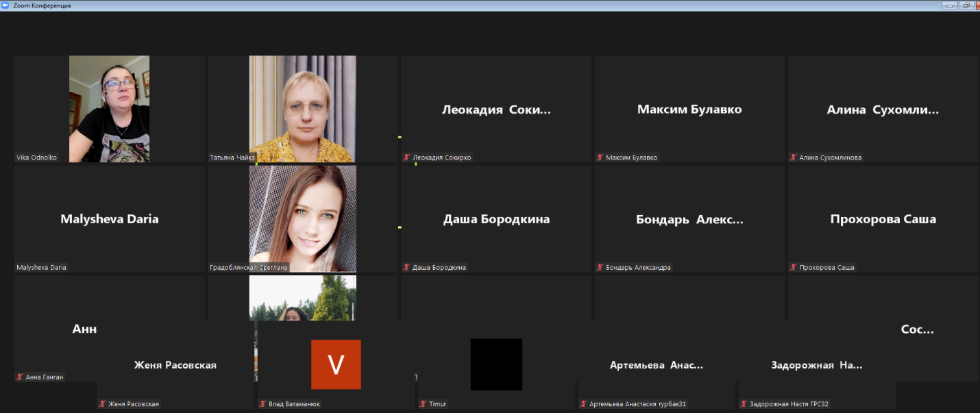Click the Градоблянская Светлана name label

click(249, 267)
